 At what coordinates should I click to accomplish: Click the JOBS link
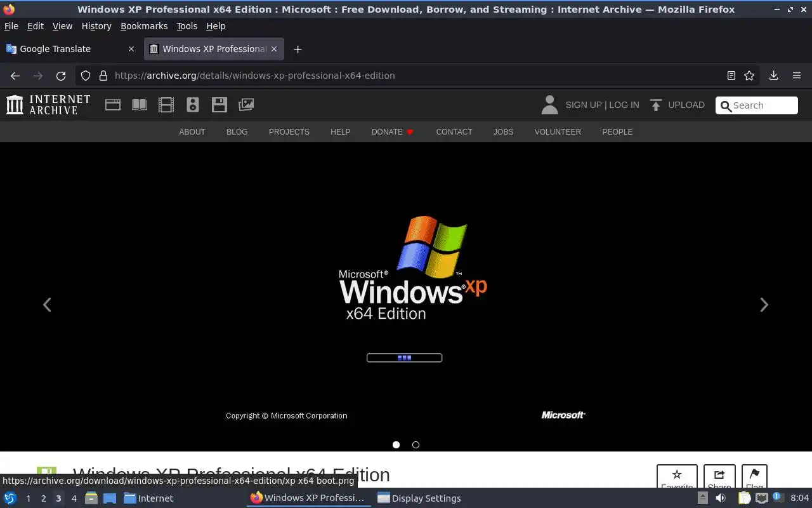(504, 132)
